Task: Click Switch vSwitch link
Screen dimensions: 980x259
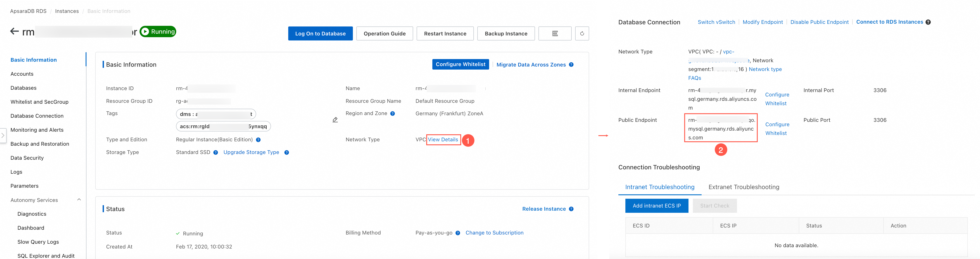Action: (x=716, y=22)
